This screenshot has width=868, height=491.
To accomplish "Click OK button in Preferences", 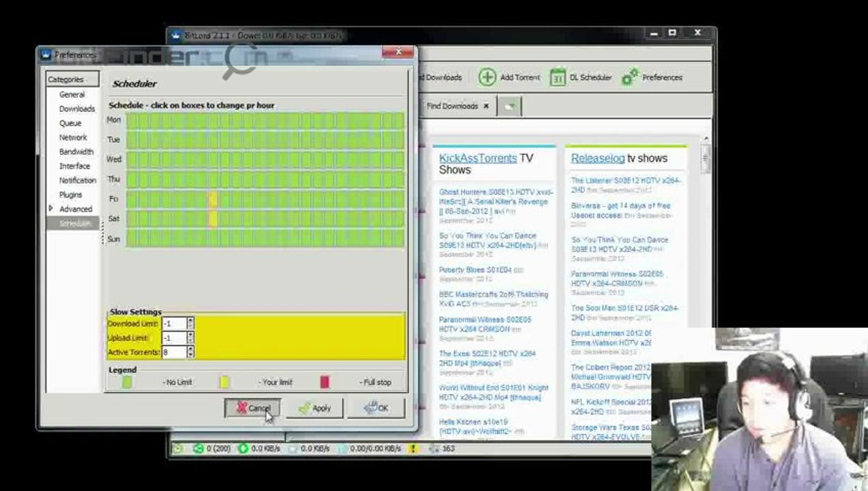I will [376, 408].
